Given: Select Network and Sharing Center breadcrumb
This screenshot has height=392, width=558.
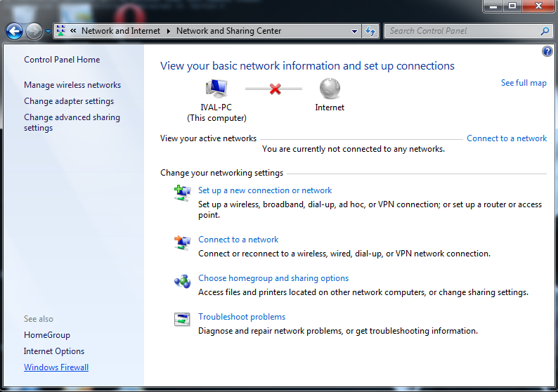Looking at the screenshot, I should point(229,31).
